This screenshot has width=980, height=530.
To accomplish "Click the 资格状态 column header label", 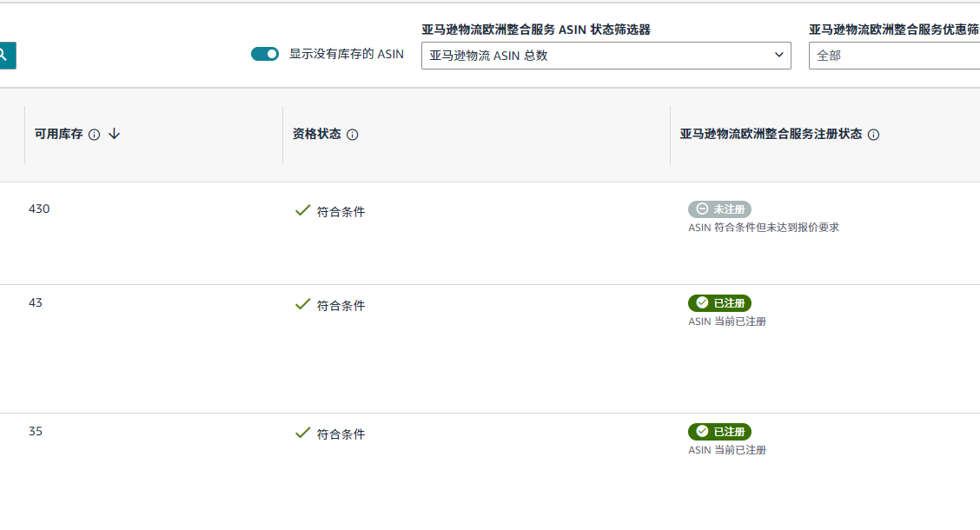I will click(316, 135).
